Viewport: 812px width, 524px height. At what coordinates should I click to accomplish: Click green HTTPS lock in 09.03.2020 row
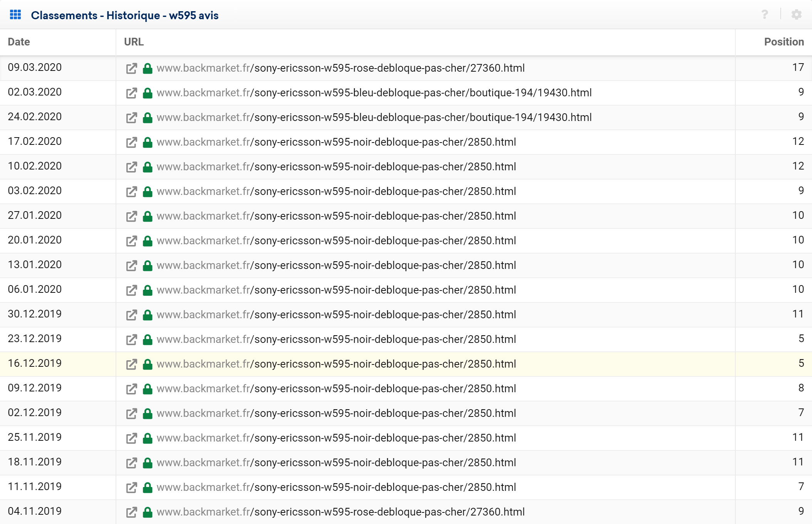pyautogui.click(x=148, y=68)
